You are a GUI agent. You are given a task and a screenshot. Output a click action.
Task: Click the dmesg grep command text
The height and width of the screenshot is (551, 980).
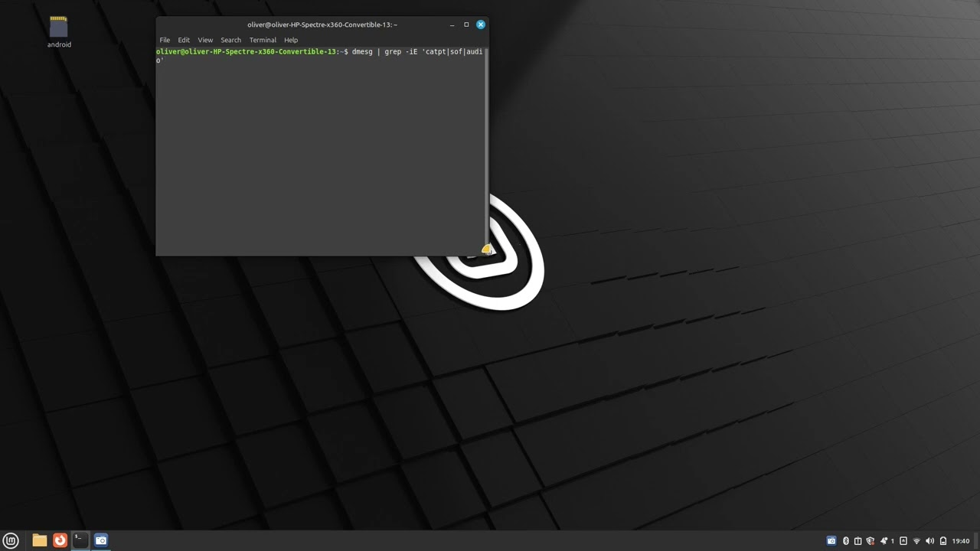point(417,51)
